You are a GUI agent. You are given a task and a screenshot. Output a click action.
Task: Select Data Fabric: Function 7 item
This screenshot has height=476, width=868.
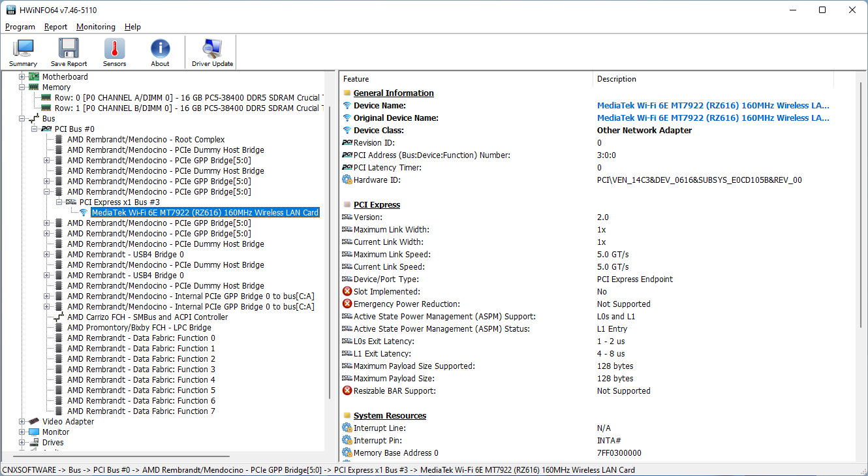tap(141, 411)
